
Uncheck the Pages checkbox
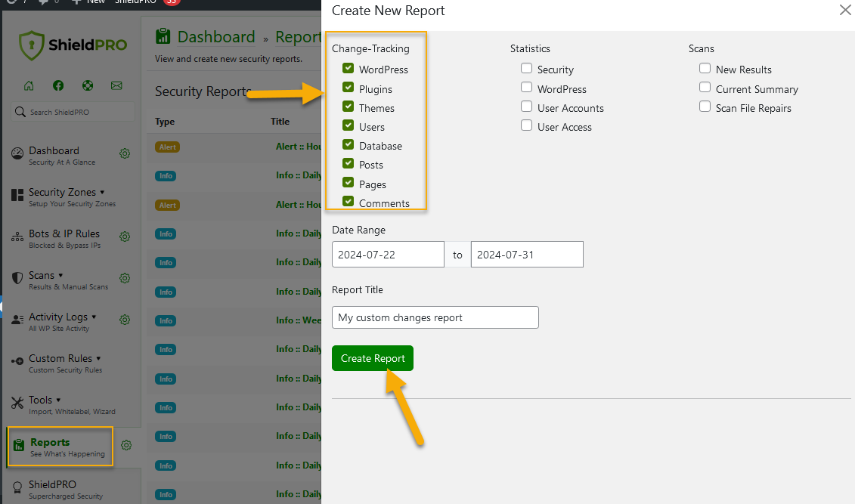pos(348,183)
